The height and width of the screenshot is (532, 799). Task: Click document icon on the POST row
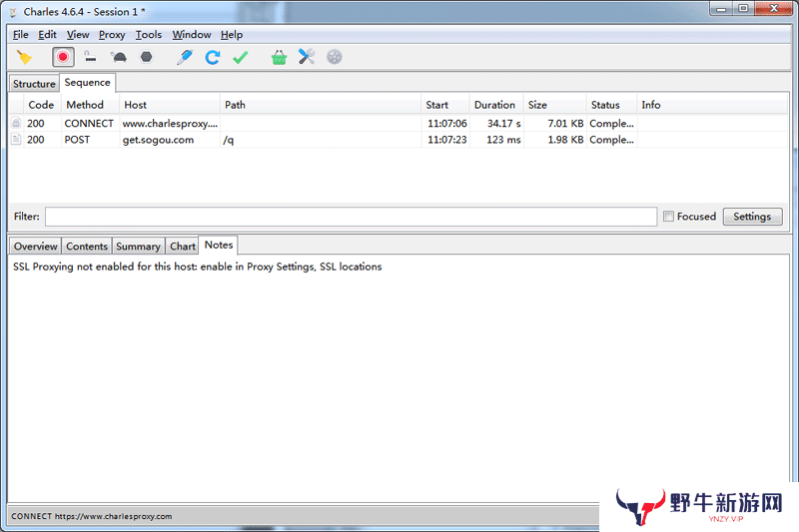(16, 139)
